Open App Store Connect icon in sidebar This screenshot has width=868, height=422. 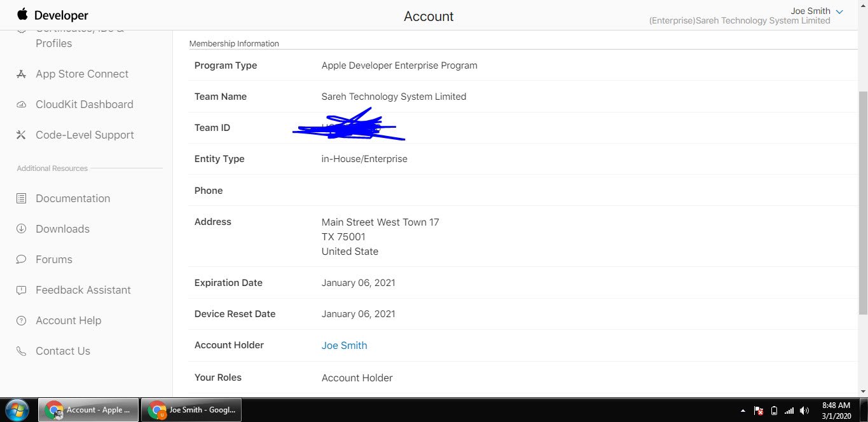[x=21, y=74]
